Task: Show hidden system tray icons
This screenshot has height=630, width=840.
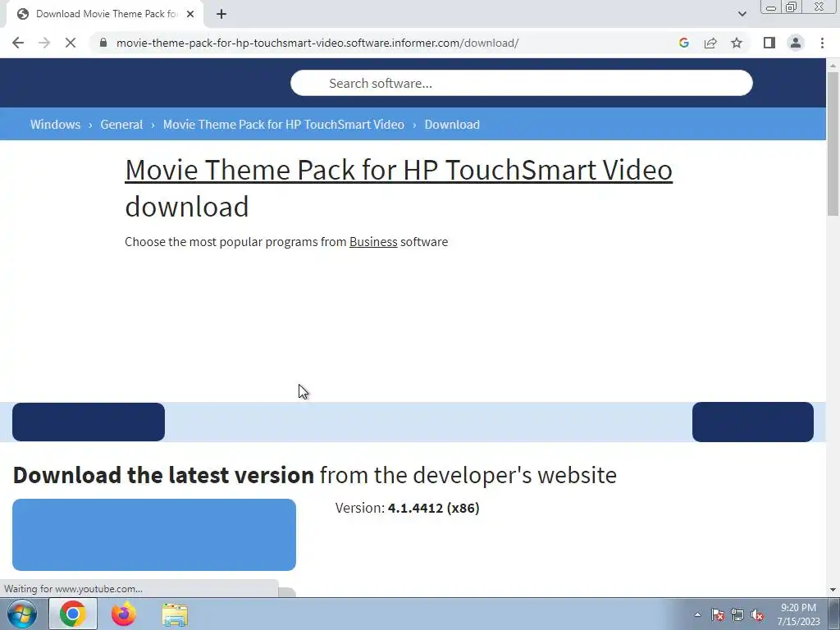Action: tap(697, 614)
